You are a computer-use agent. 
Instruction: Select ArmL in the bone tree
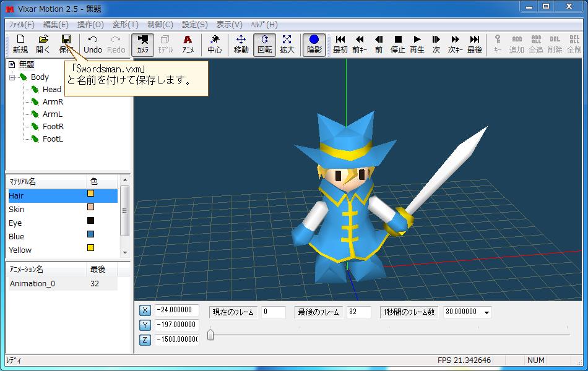coord(53,114)
